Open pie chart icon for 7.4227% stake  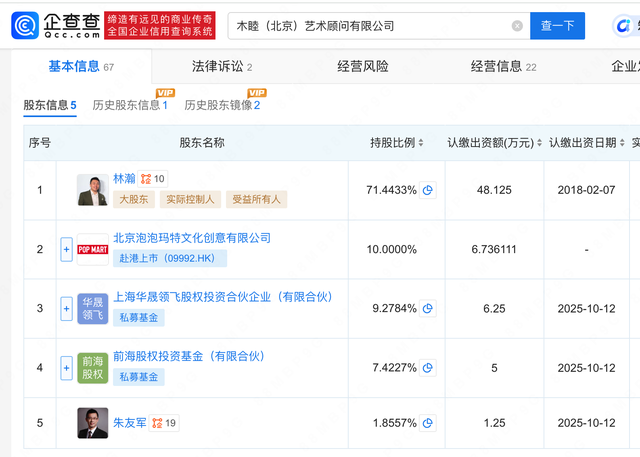427,368
